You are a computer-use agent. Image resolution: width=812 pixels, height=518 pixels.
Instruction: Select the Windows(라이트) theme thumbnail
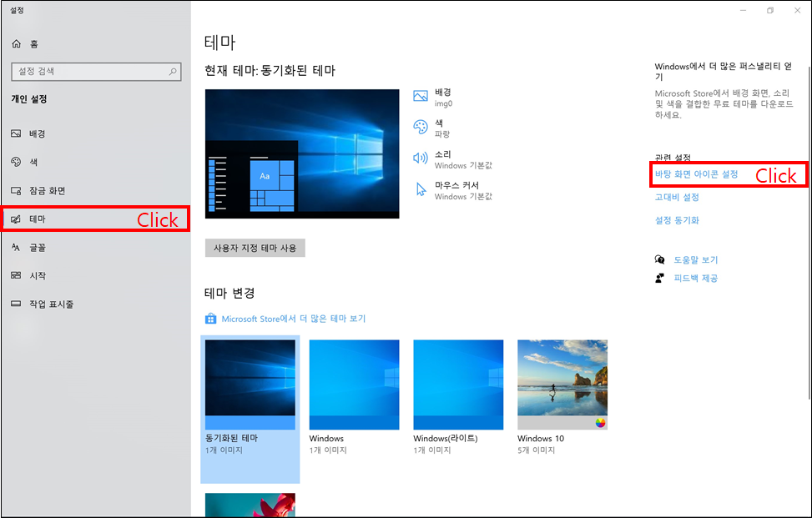pyautogui.click(x=458, y=385)
